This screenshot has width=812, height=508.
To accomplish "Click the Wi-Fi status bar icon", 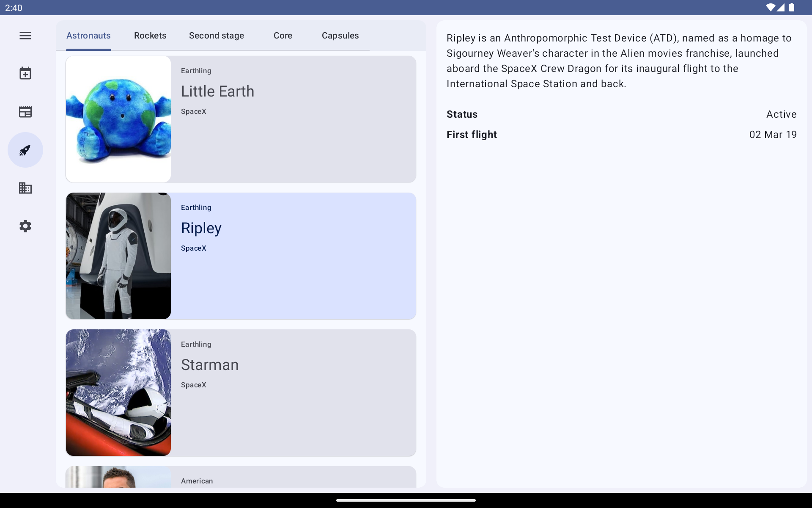I will pyautogui.click(x=771, y=8).
